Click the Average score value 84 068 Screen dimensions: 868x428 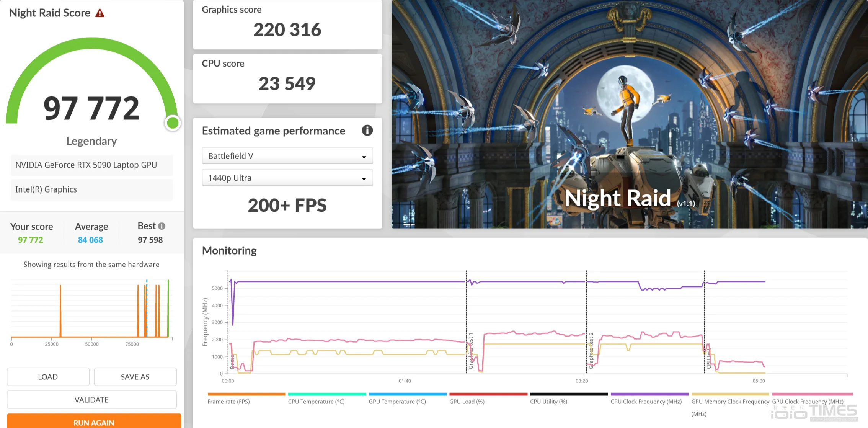[90, 240]
